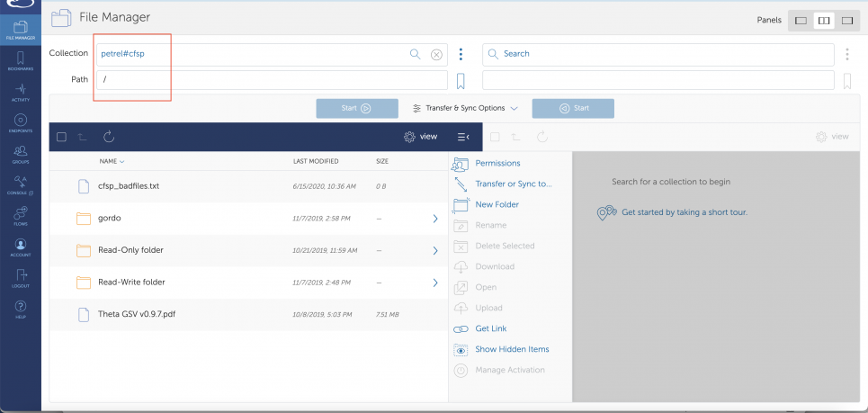Open the Groups sidebar icon
Image resolution: width=868 pixels, height=413 pixels.
20,155
